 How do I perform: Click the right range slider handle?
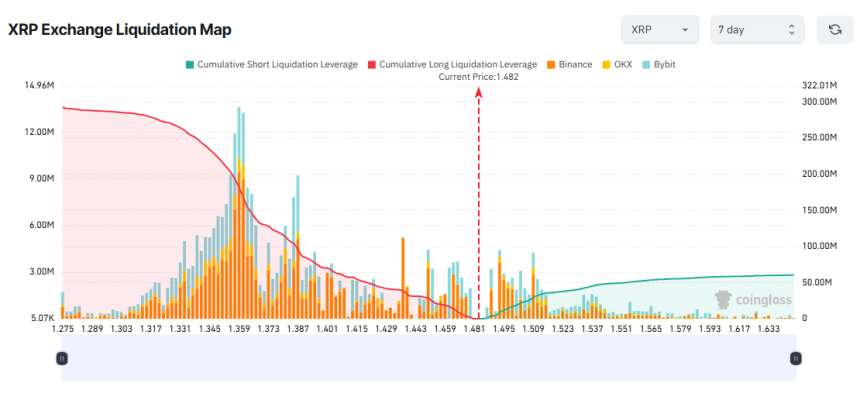[795, 357]
